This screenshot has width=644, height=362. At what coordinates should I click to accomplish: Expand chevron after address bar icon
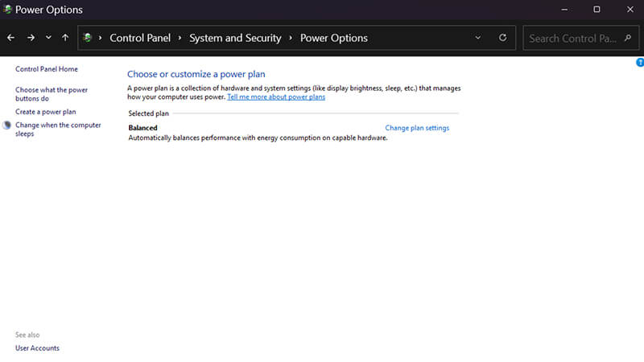[100, 38]
